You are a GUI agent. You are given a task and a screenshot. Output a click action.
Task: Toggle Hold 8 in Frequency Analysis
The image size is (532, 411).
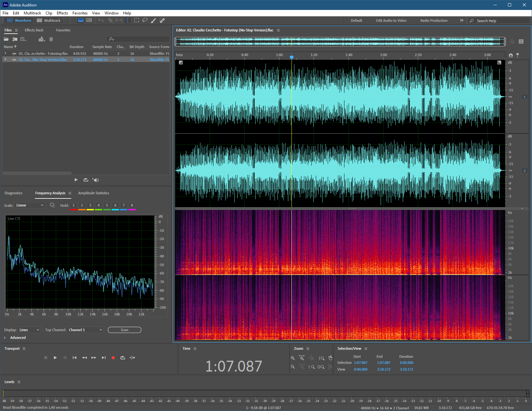[x=132, y=205]
